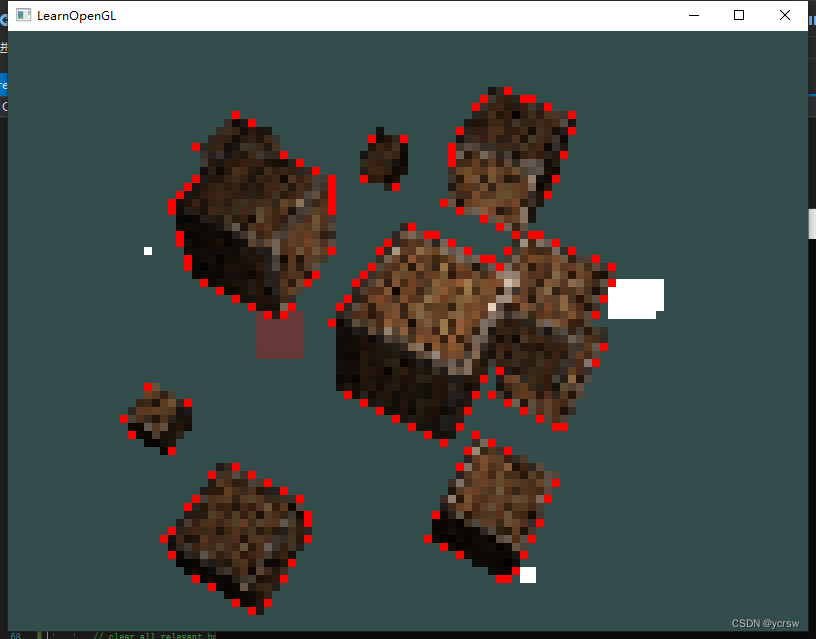Maximize the LearnOpenGL window
The width and height of the screenshot is (816, 639).
pos(738,16)
